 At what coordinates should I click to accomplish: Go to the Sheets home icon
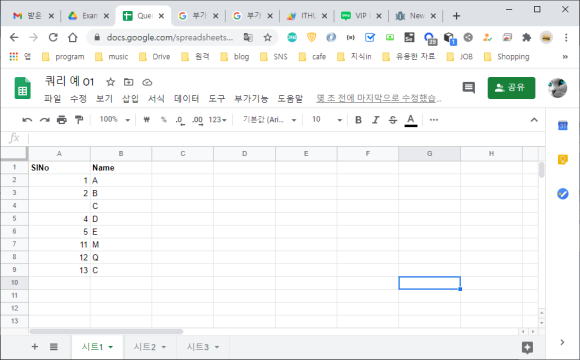(23, 88)
